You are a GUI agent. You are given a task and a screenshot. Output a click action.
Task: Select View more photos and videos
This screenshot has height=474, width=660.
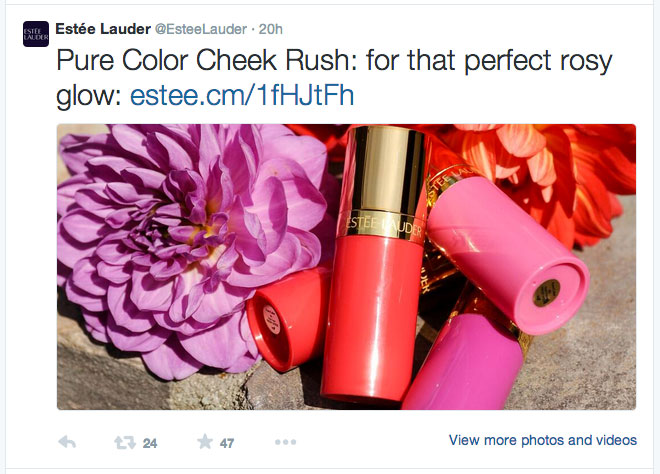pyautogui.click(x=542, y=440)
